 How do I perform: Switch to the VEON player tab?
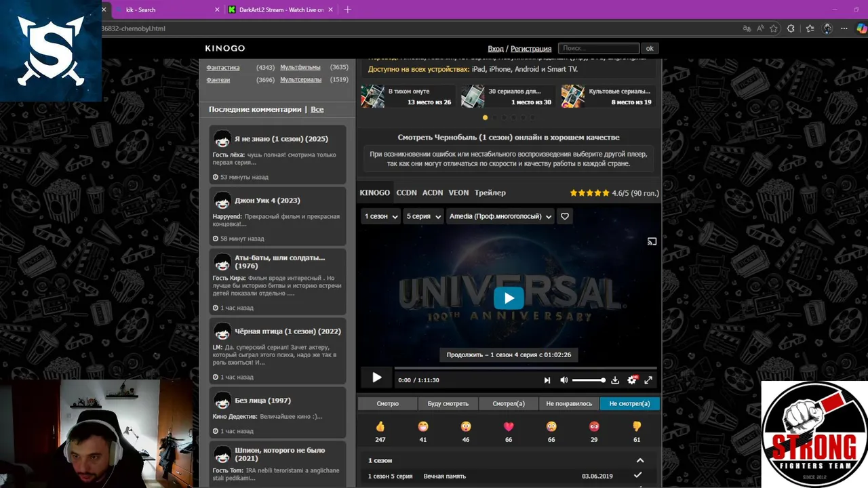coord(458,192)
